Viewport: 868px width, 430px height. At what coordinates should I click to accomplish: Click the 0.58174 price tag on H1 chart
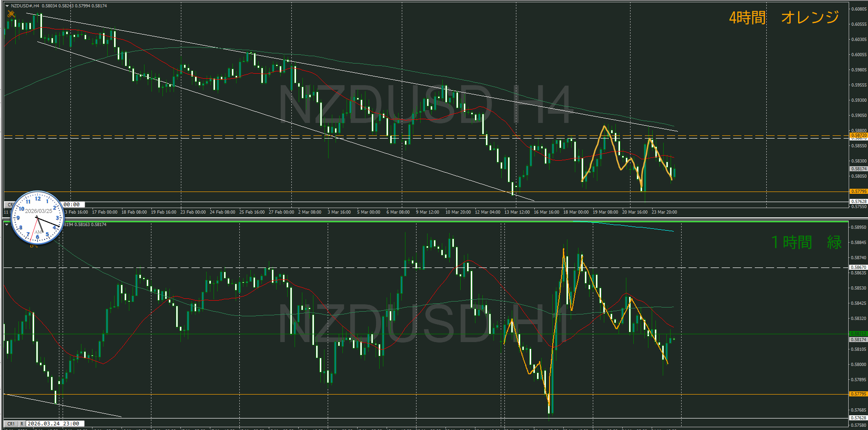[x=858, y=340]
